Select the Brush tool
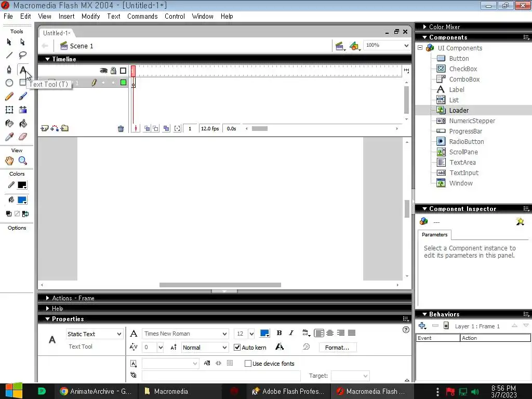 (23, 96)
